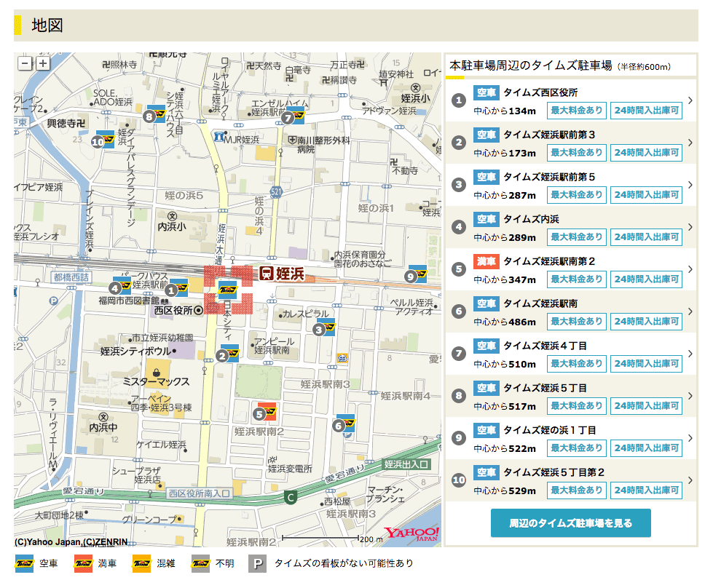This screenshot has width=713, height=588.
Task: Click map marker 8 near SOLE ADO姪浜
Action: click(154, 114)
